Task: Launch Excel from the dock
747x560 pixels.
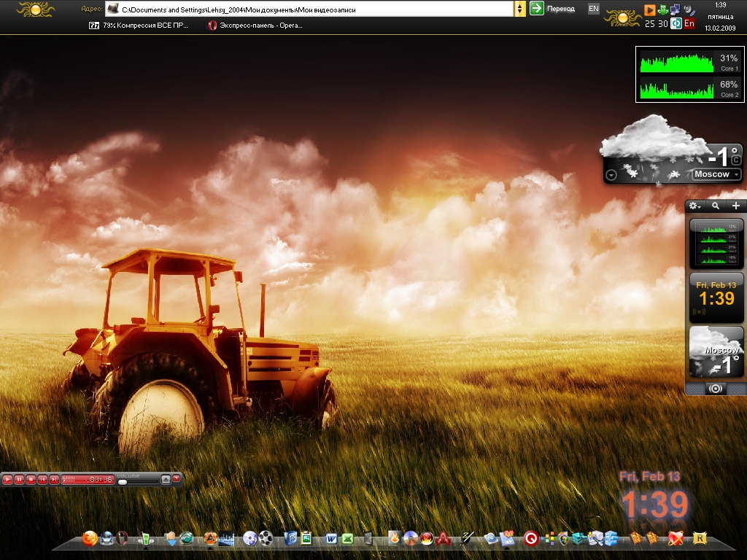Action: pyautogui.click(x=348, y=539)
